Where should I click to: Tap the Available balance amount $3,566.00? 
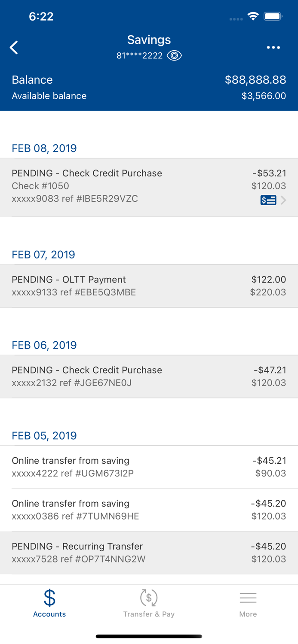(263, 96)
